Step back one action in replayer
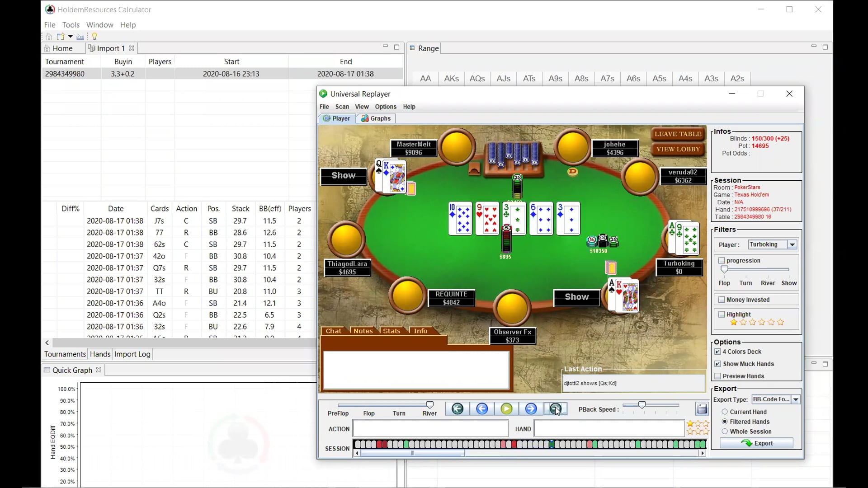The height and width of the screenshot is (488, 868). pyautogui.click(x=482, y=409)
